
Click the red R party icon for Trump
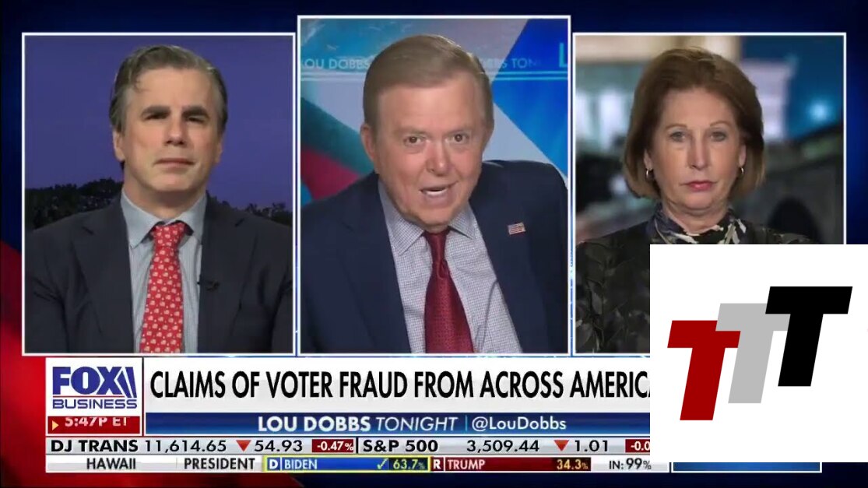[438, 464]
